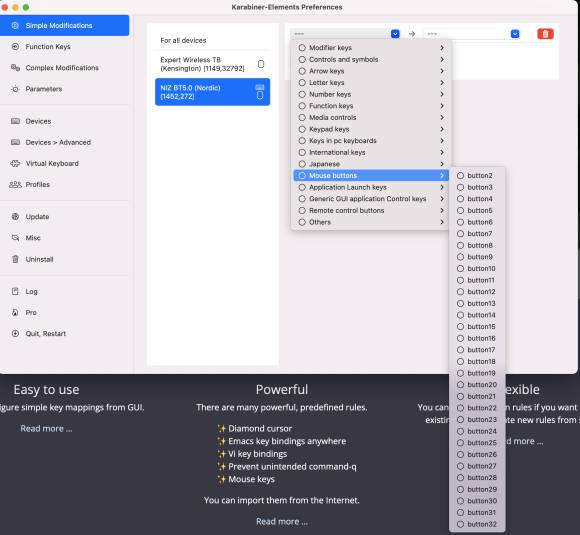This screenshot has width=580, height=535.
Task: Open the Media controls menu entry
Action: point(371,117)
